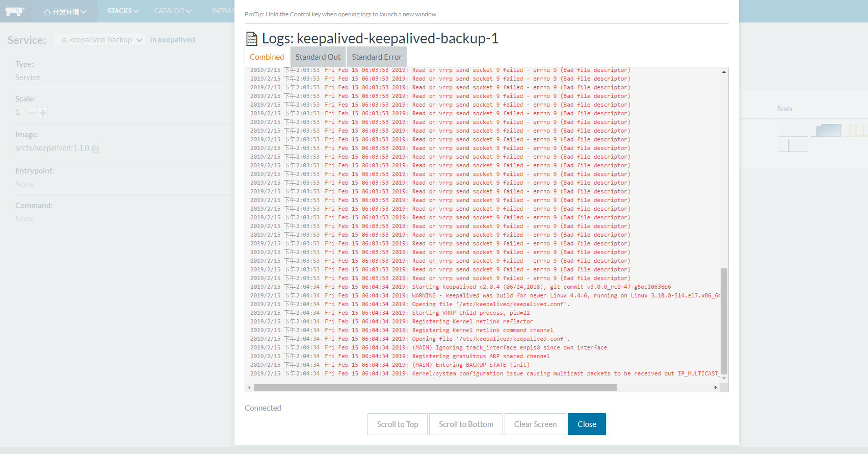This screenshot has width=868, height=454.
Task: Click the Rancher cow logo icon
Action: pyautogui.click(x=15, y=11)
